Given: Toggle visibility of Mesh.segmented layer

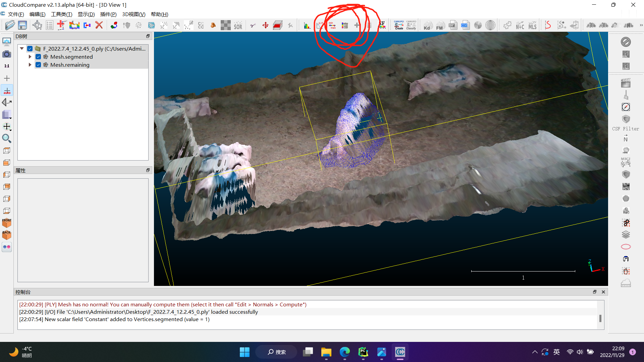Looking at the screenshot, I should [x=38, y=57].
